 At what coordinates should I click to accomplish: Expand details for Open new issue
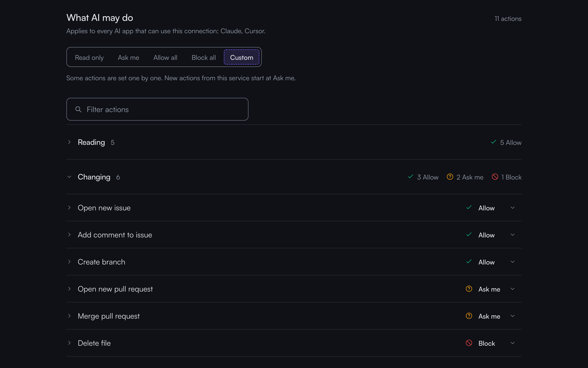point(69,208)
